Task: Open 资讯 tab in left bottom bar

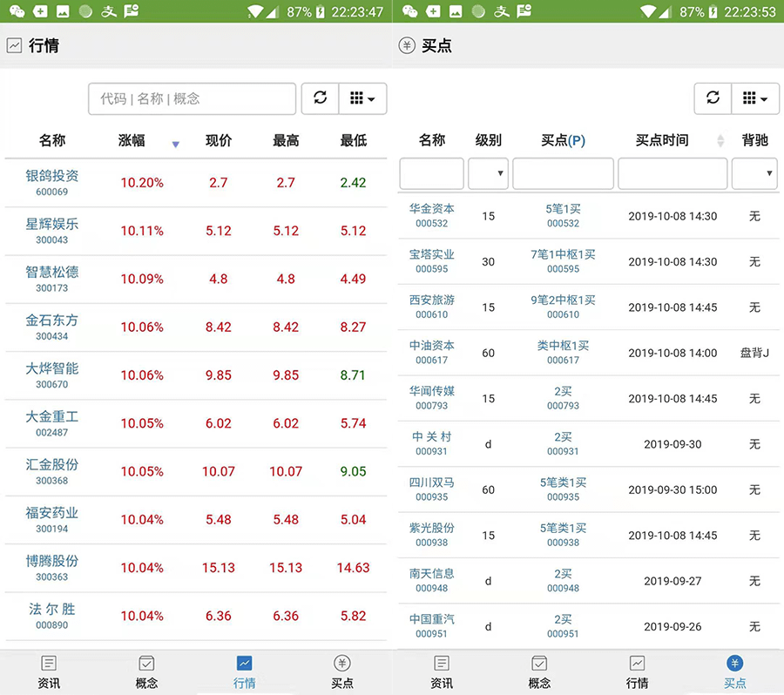Action: pos(49,672)
